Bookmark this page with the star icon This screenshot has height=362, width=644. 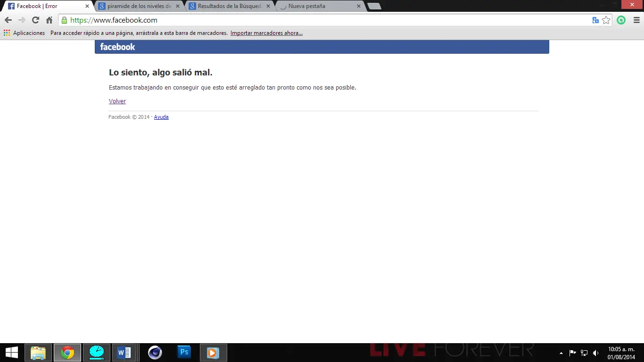606,20
